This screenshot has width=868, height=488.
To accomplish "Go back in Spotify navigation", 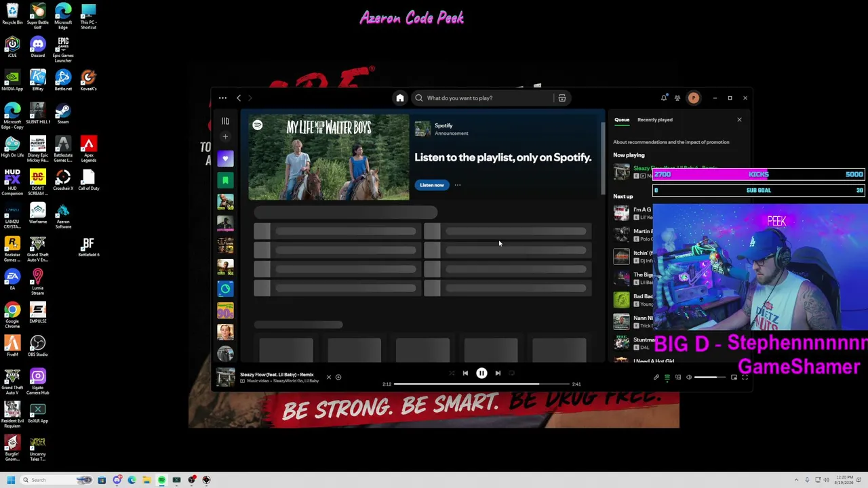I will coord(239,98).
